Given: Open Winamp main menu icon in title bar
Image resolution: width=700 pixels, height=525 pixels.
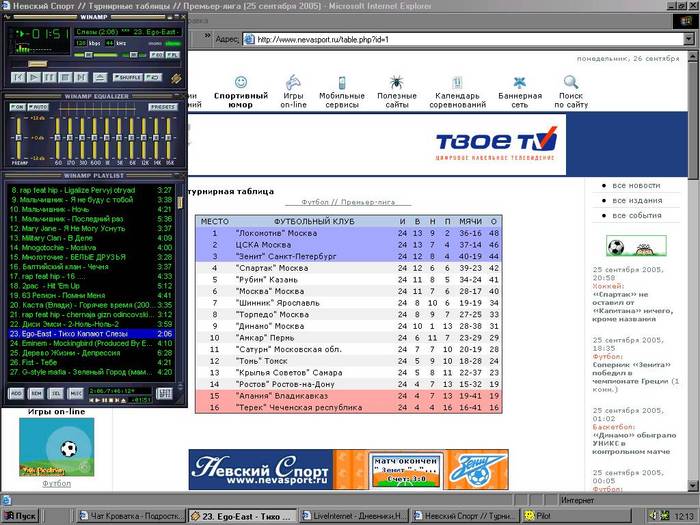Looking at the screenshot, I should 7,17.
